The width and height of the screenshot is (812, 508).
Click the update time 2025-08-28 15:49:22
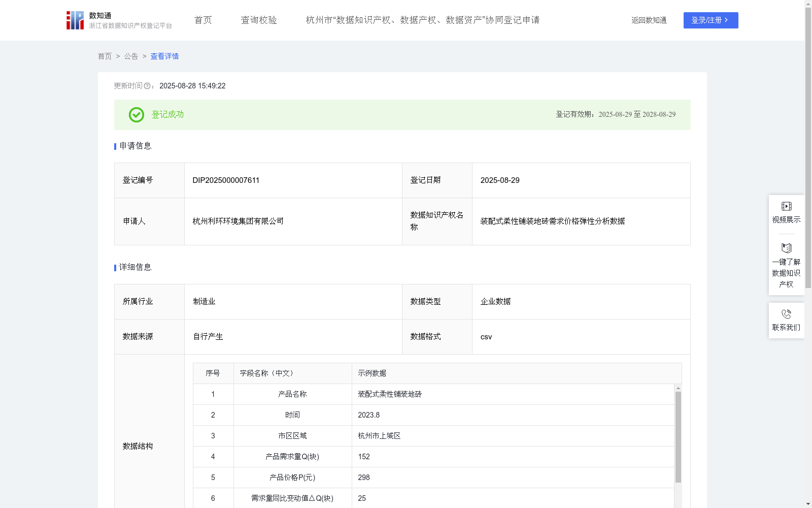pos(192,86)
